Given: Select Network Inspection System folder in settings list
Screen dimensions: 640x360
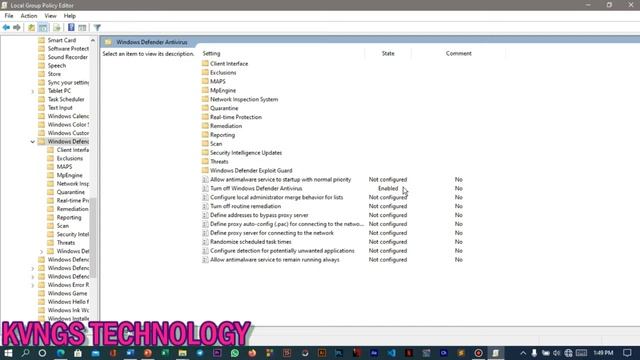Looking at the screenshot, I should click(x=244, y=99).
